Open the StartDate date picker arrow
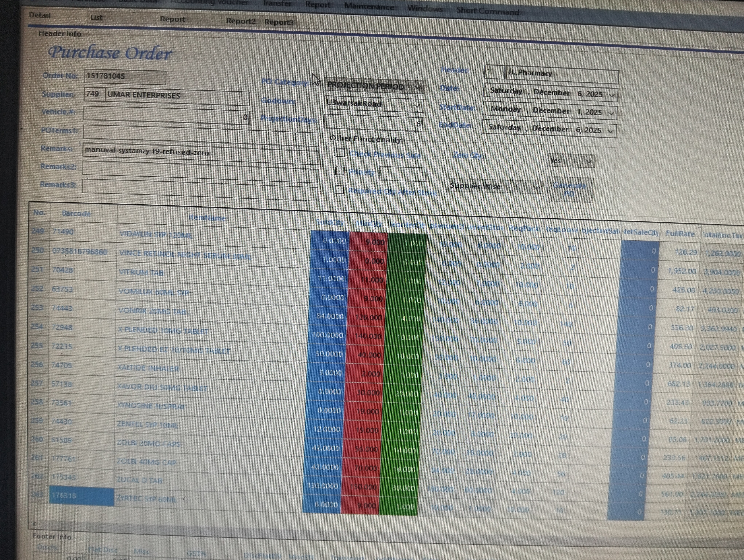The image size is (744, 560). [611, 113]
